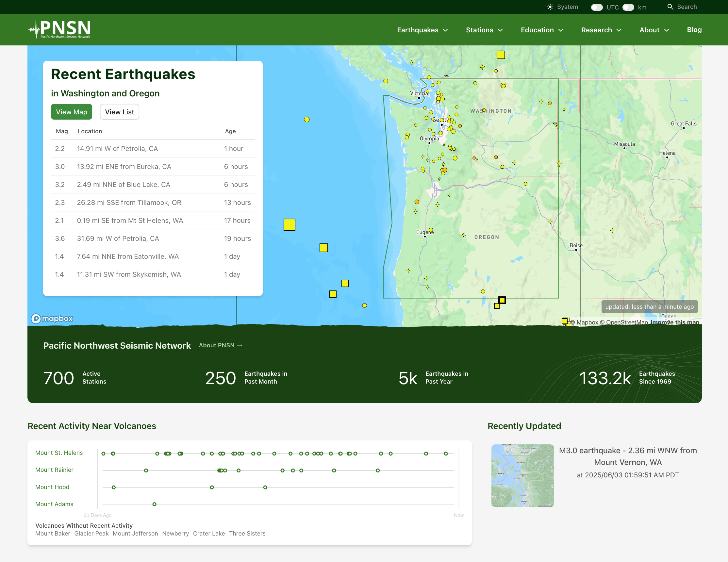This screenshot has height=562, width=728.
Task: Open the Mount Vernon earthquake map thumbnail
Action: click(522, 475)
